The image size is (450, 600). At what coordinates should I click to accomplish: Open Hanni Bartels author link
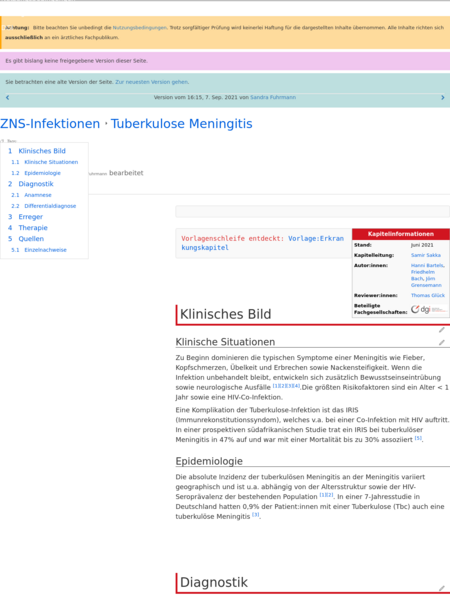(x=428, y=265)
